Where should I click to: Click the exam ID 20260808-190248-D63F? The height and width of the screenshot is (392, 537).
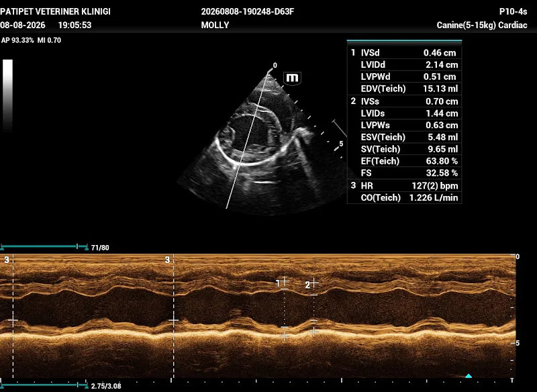[248, 11]
